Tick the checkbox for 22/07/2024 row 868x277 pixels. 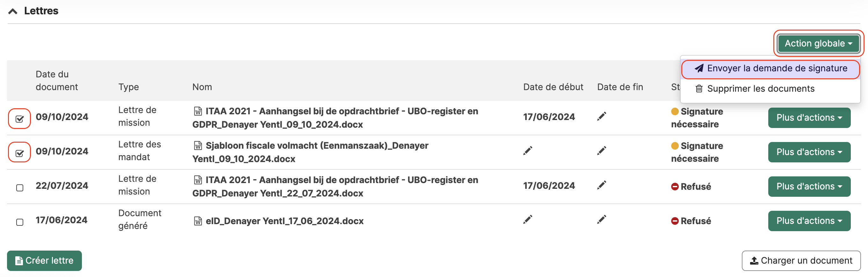(19, 188)
